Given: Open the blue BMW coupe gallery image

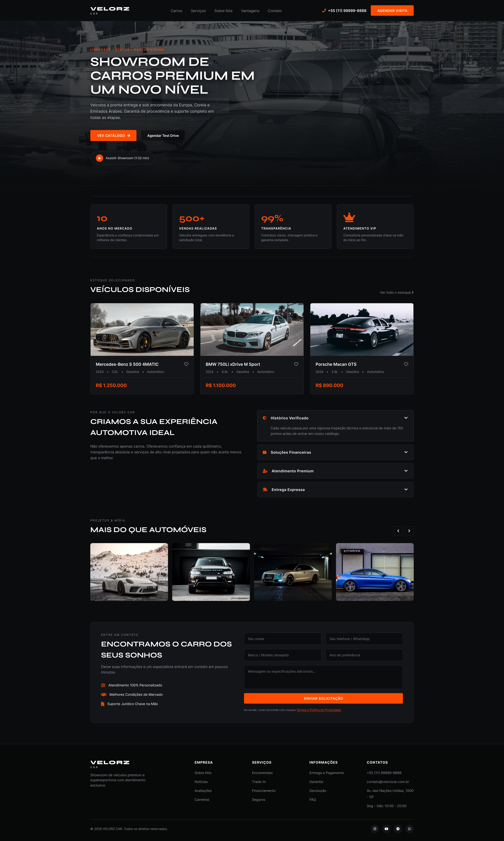Looking at the screenshot, I should (x=375, y=572).
